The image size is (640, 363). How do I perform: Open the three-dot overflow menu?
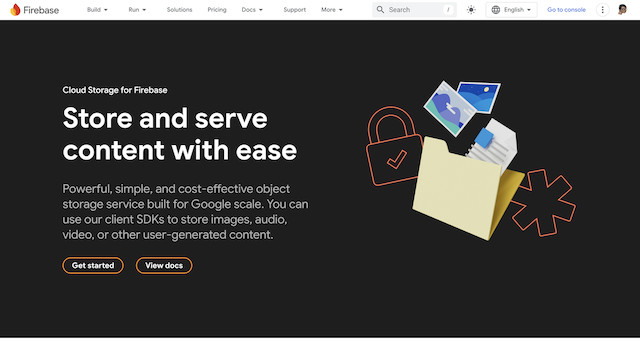click(x=602, y=10)
